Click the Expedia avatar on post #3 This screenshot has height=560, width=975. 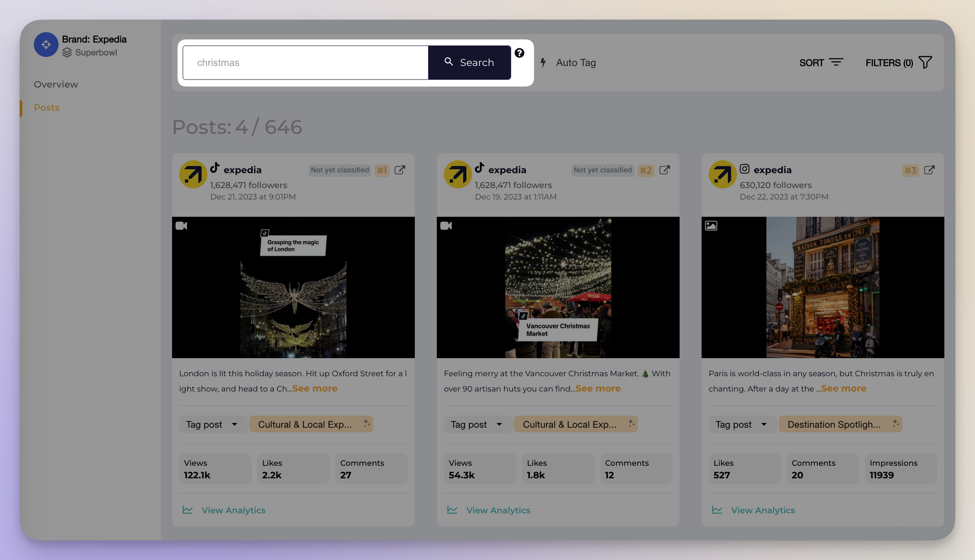[722, 174]
